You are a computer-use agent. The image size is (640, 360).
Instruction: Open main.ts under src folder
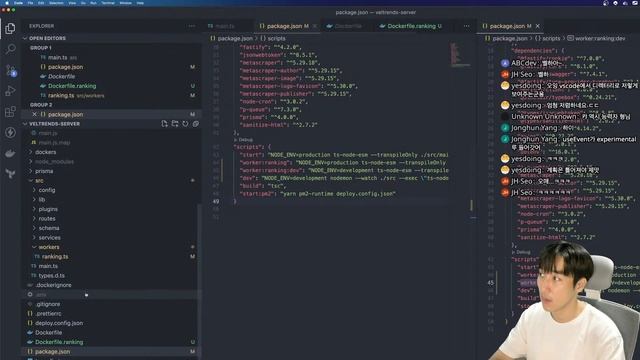tap(48, 266)
